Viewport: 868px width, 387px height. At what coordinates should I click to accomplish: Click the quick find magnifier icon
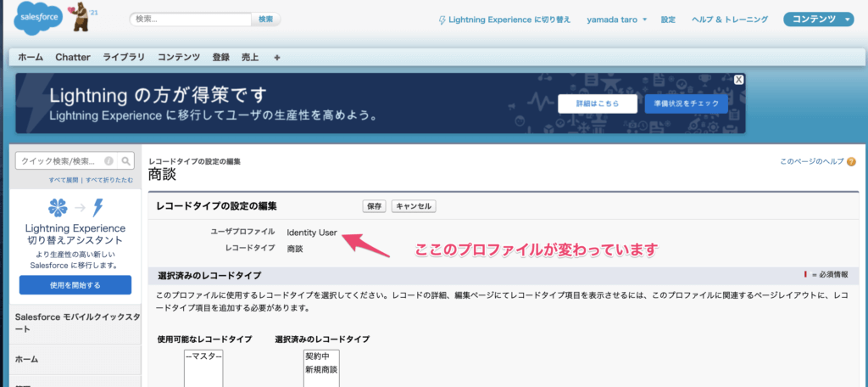coord(126,160)
